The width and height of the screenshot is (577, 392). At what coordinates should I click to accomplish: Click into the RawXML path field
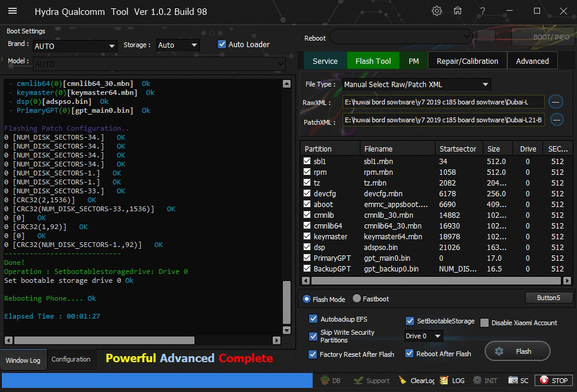click(x=443, y=102)
